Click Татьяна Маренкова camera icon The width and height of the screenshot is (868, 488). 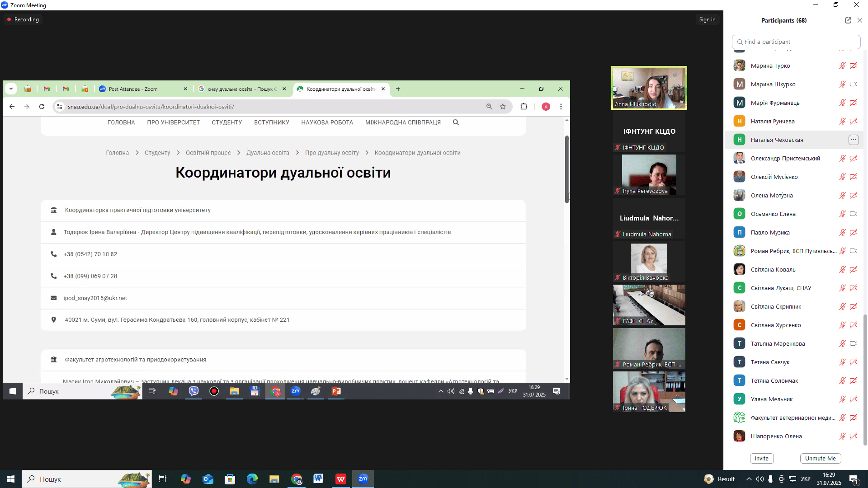854,343
